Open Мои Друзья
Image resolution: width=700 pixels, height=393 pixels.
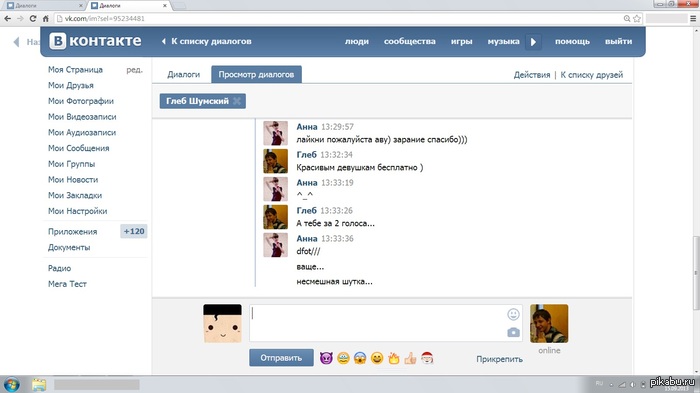pos(71,85)
